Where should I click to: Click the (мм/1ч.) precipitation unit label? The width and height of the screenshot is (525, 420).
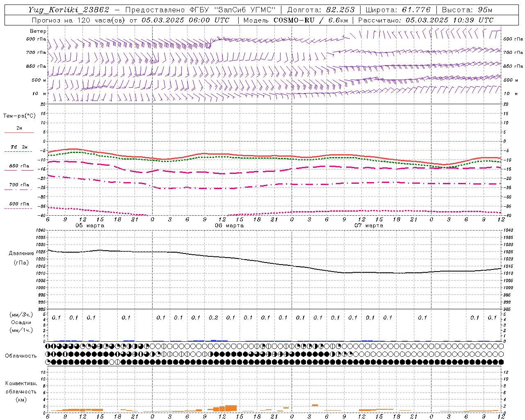pyautogui.click(x=21, y=330)
